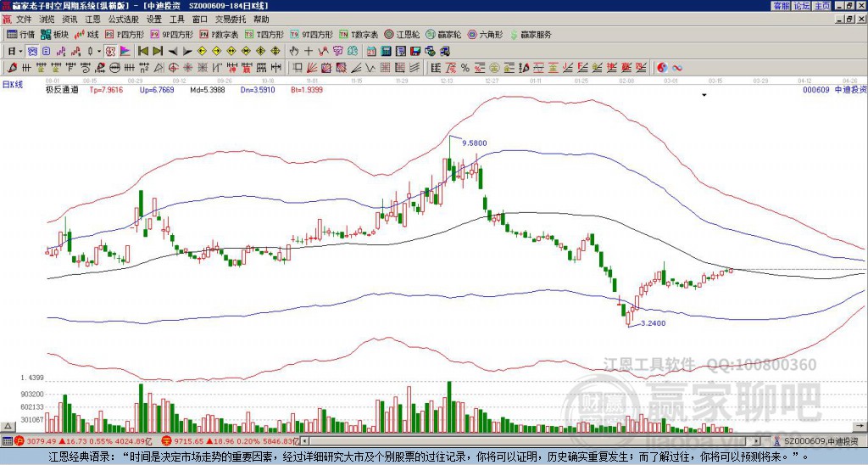This screenshot has height=465, width=868.
Task: Select the hand pan tool icon
Action: (x=294, y=52)
